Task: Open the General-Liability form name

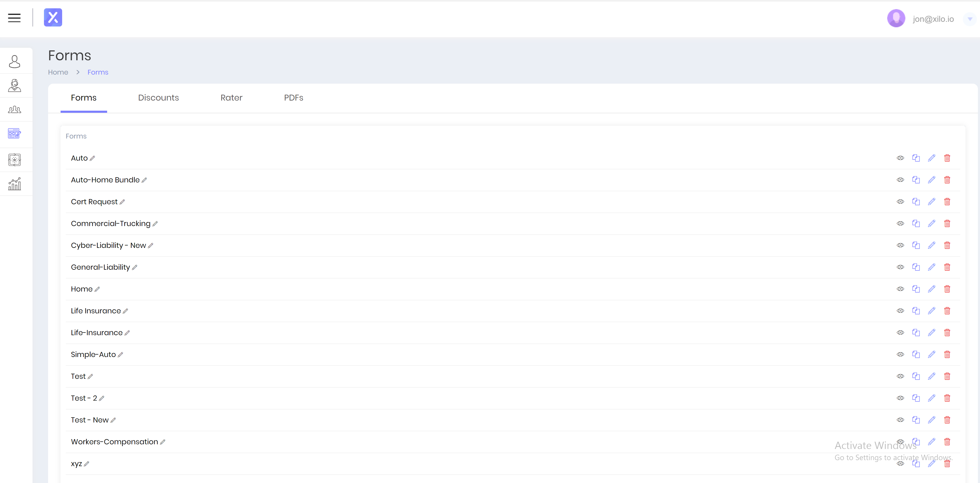Action: (x=100, y=267)
